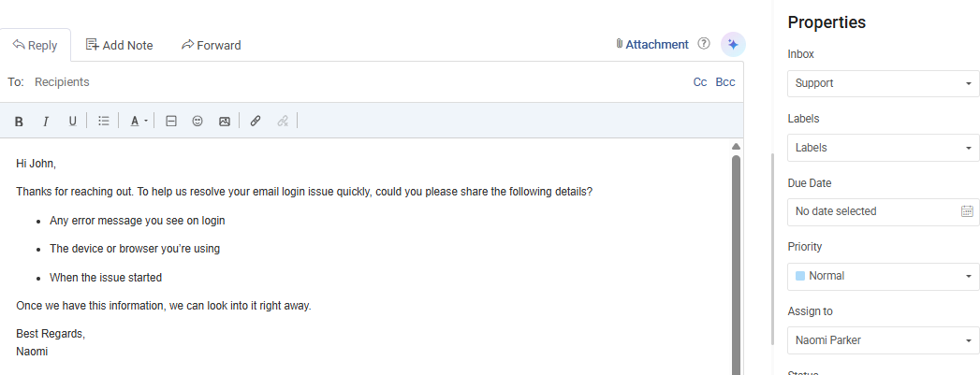Click the underline formatting icon
Image resolution: width=980 pixels, height=375 pixels.
pyautogui.click(x=72, y=121)
